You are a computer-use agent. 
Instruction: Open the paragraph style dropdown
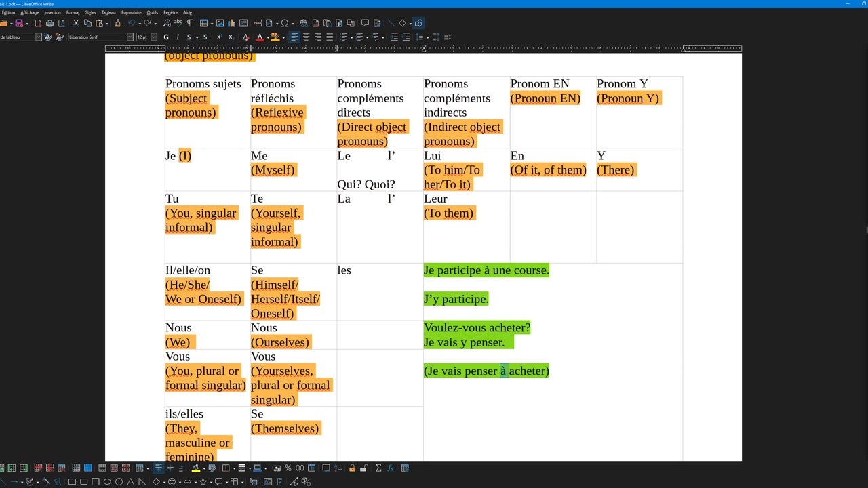click(x=38, y=37)
